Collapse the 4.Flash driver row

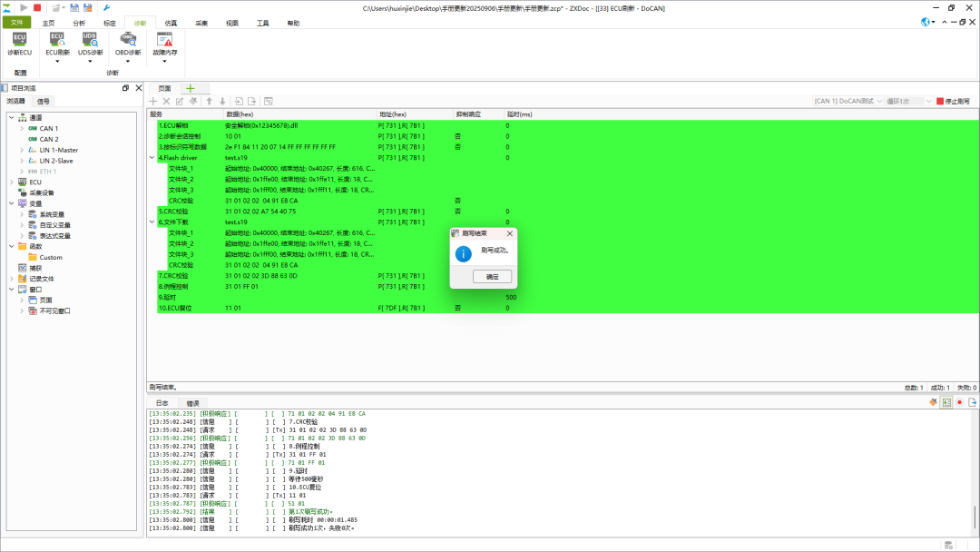[152, 157]
